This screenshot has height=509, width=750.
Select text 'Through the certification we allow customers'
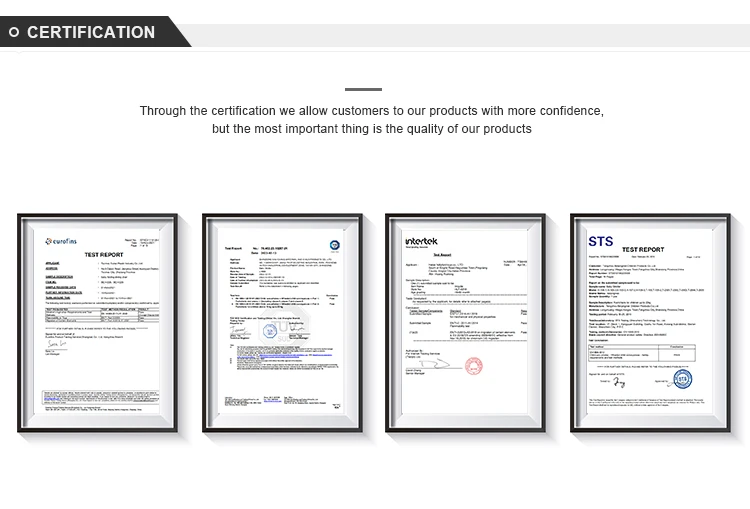265,111
